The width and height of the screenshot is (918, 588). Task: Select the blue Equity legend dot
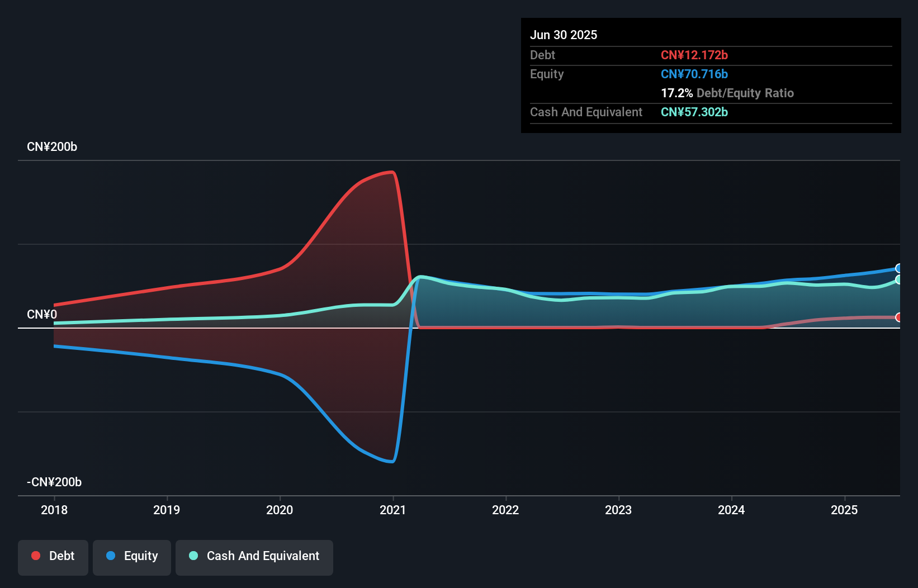[x=111, y=556]
